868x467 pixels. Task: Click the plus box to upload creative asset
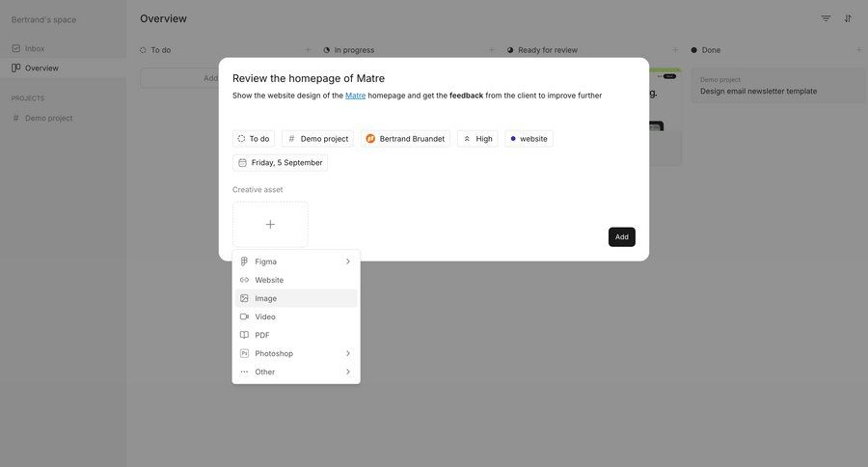270,224
